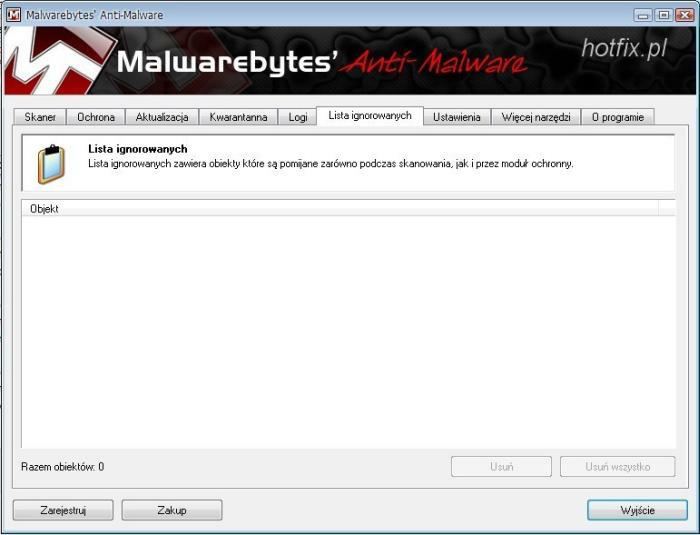
Task: Click the Zarejestruj button
Action: tap(63, 510)
